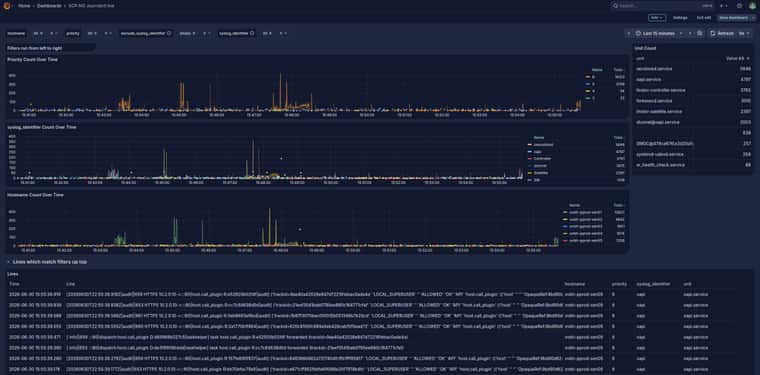Open the auto-refresh interval dropdown

744,33
